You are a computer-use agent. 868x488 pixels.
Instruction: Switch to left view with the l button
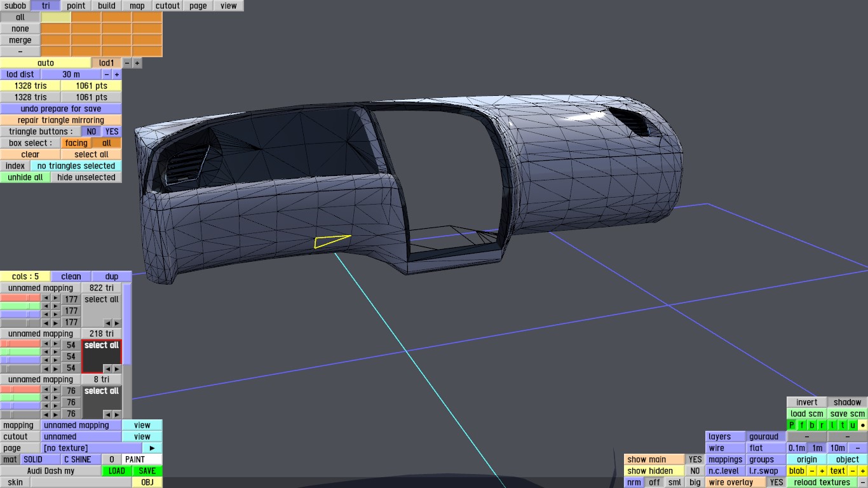tap(832, 425)
